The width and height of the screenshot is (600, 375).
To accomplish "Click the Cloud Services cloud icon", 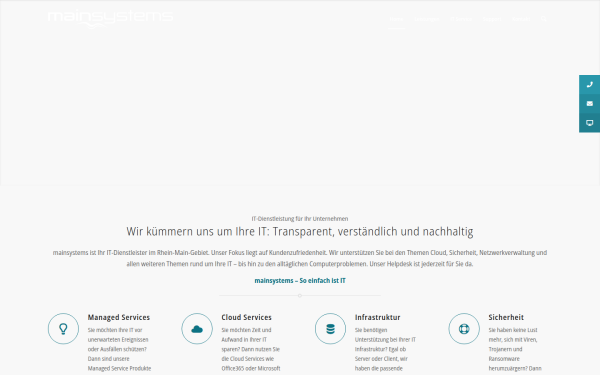I will click(x=197, y=329).
